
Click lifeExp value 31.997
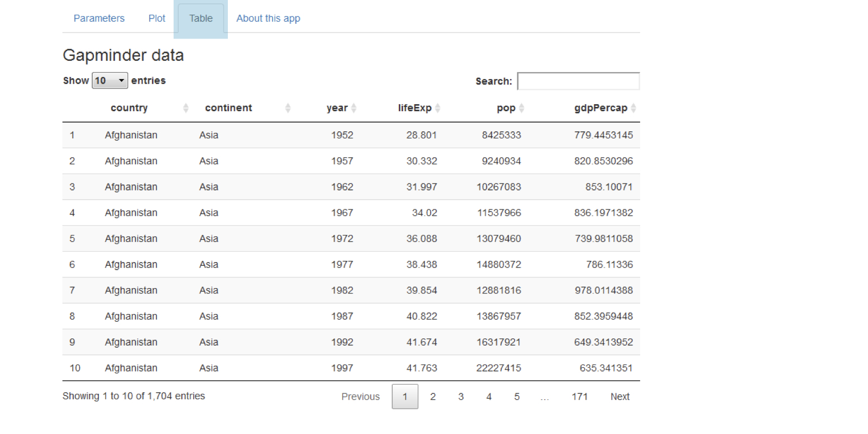click(422, 187)
